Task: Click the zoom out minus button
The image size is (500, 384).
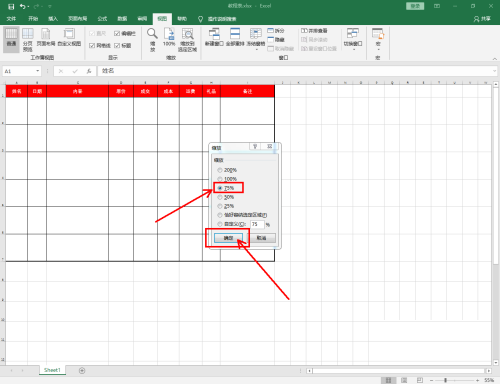Action: 431,380
